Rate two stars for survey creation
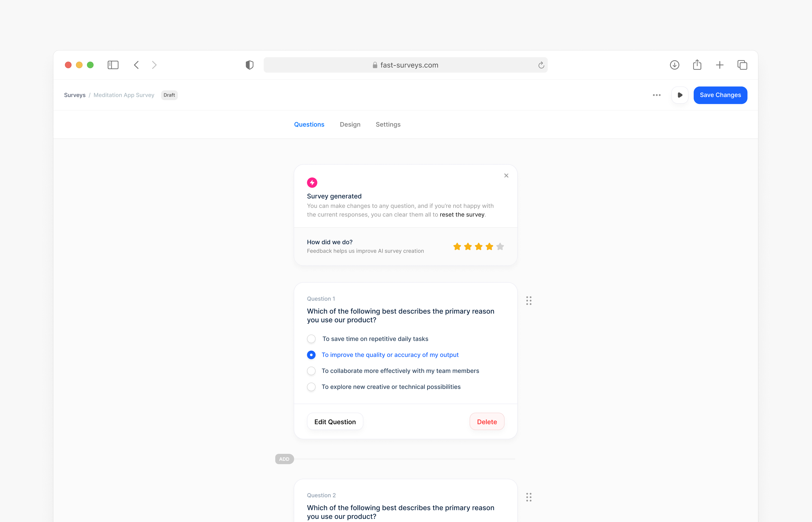 [x=468, y=246]
